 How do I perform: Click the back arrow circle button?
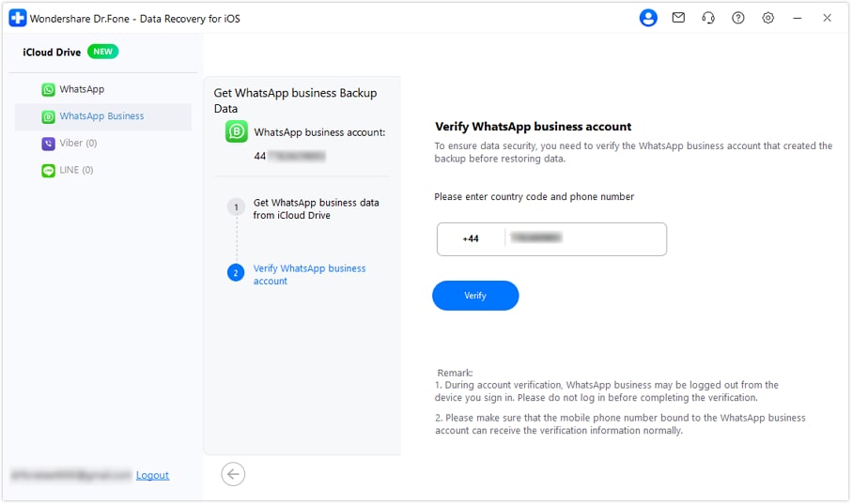pos(233,474)
